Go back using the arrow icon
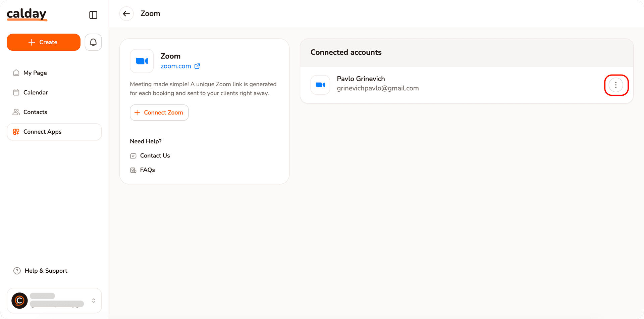The height and width of the screenshot is (319, 644). pyautogui.click(x=126, y=14)
